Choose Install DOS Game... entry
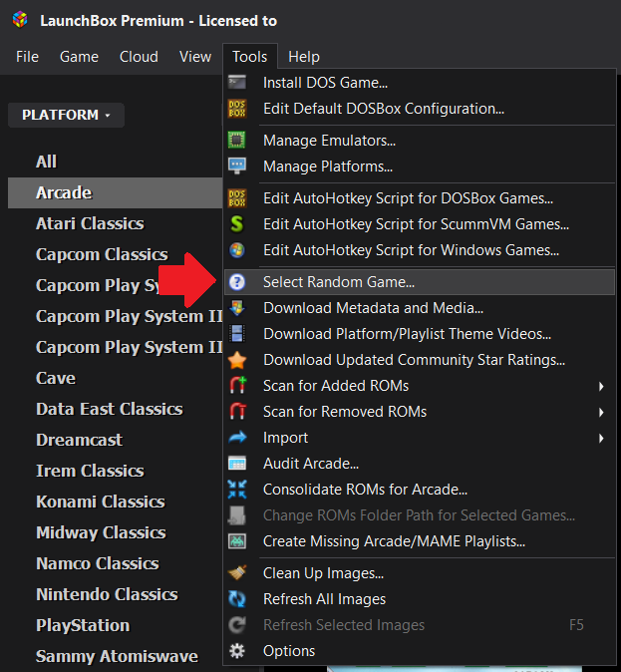This screenshot has height=672, width=621. click(x=420, y=83)
